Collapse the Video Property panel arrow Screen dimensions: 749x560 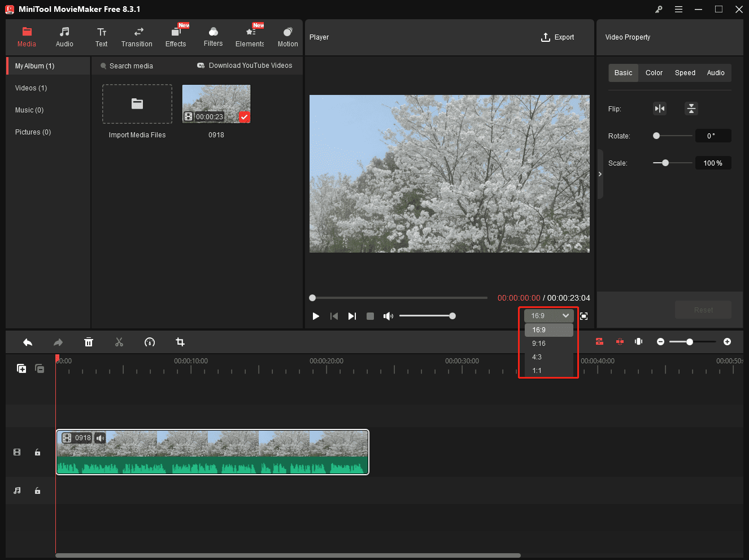click(x=600, y=174)
